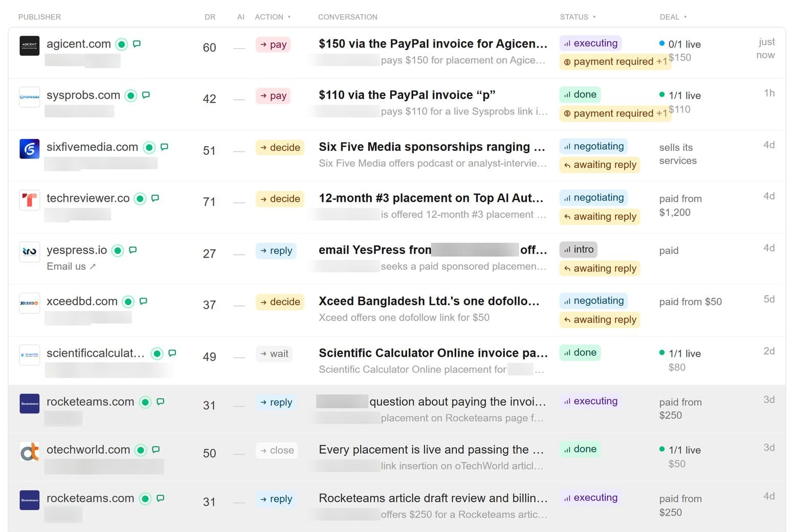The image size is (802, 532).
Task: Click the reply action for yespress.io
Action: click(x=276, y=251)
